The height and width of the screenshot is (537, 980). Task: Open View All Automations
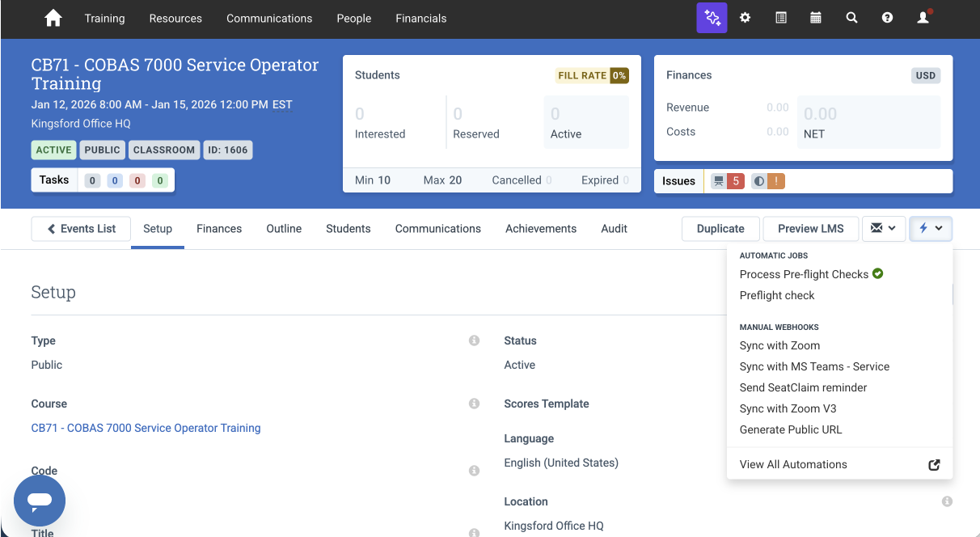click(x=793, y=464)
